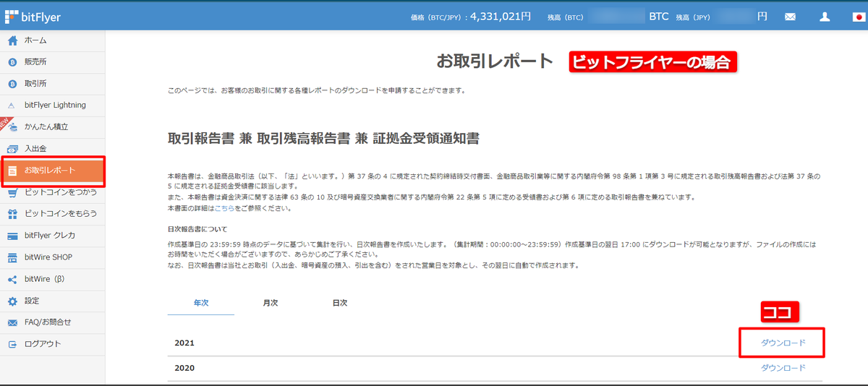868x386 pixels.
Task: Go to ホーム in sidebar
Action: pyautogui.click(x=35, y=40)
